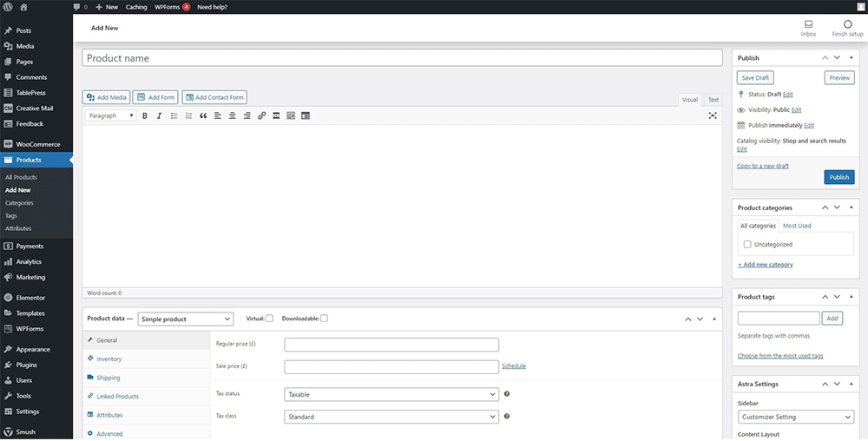
Task: Toggle bold formatting in the editor
Action: tap(145, 115)
